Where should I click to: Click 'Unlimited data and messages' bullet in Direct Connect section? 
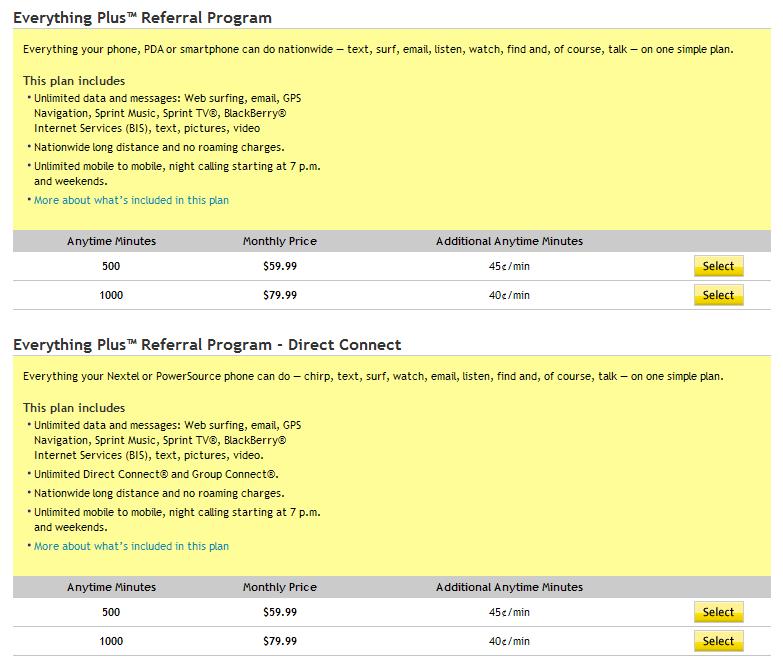pyautogui.click(x=167, y=440)
